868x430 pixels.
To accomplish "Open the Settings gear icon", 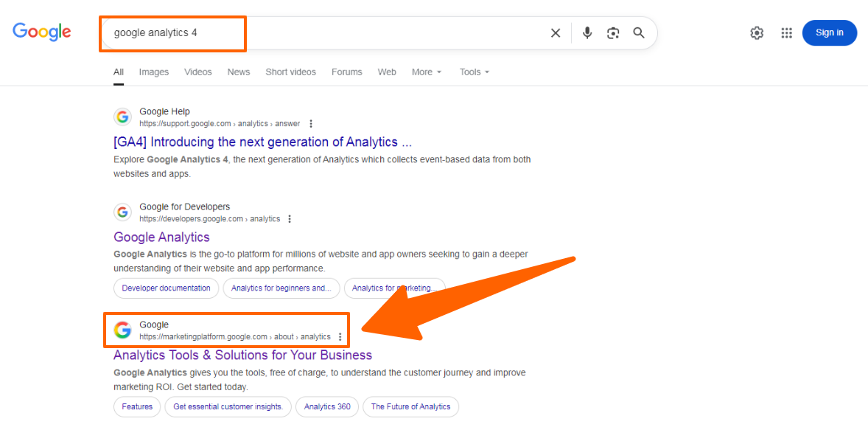I will pyautogui.click(x=757, y=33).
